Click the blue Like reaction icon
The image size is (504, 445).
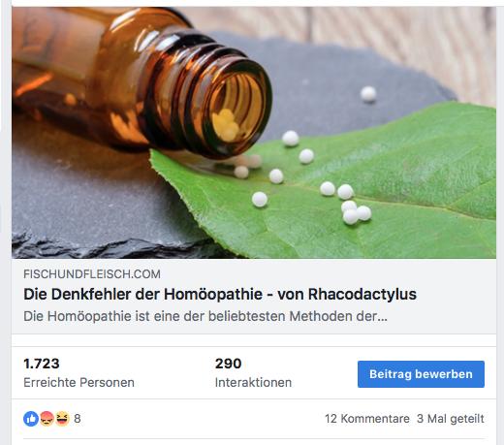pos(31,419)
